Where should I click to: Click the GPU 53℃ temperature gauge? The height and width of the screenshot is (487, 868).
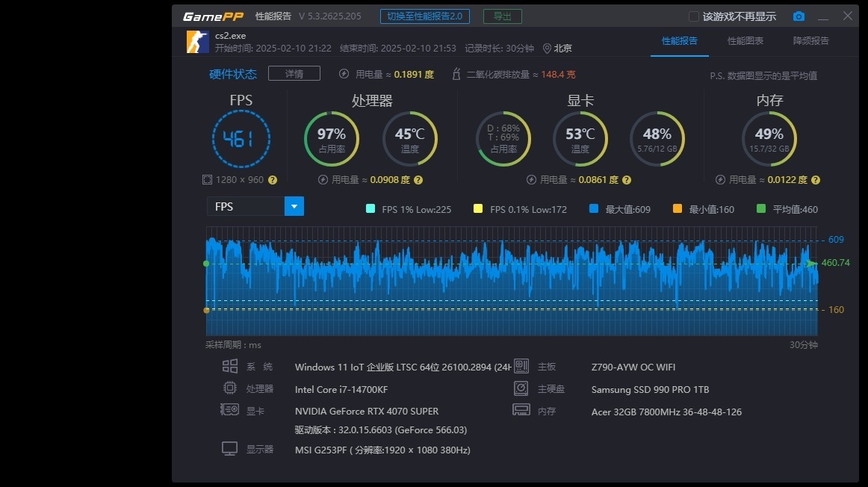pos(580,139)
